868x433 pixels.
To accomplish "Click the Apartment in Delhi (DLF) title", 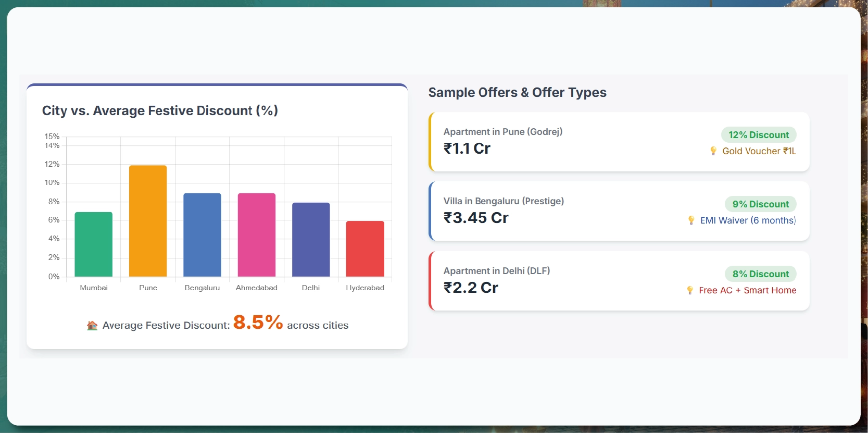I will click(x=497, y=271).
